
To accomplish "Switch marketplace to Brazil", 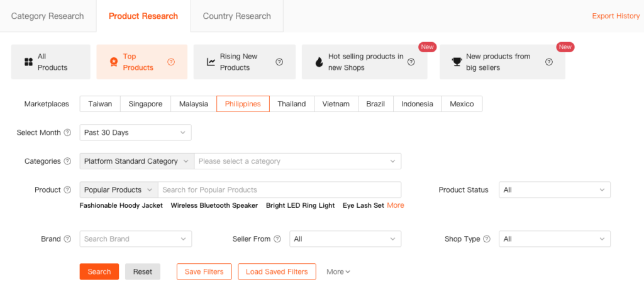I will [x=375, y=104].
